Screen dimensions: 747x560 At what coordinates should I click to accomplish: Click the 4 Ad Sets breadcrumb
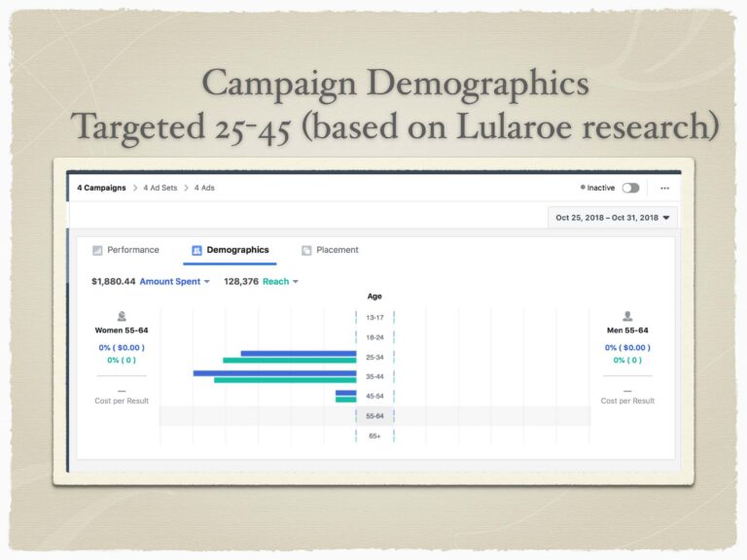(160, 188)
